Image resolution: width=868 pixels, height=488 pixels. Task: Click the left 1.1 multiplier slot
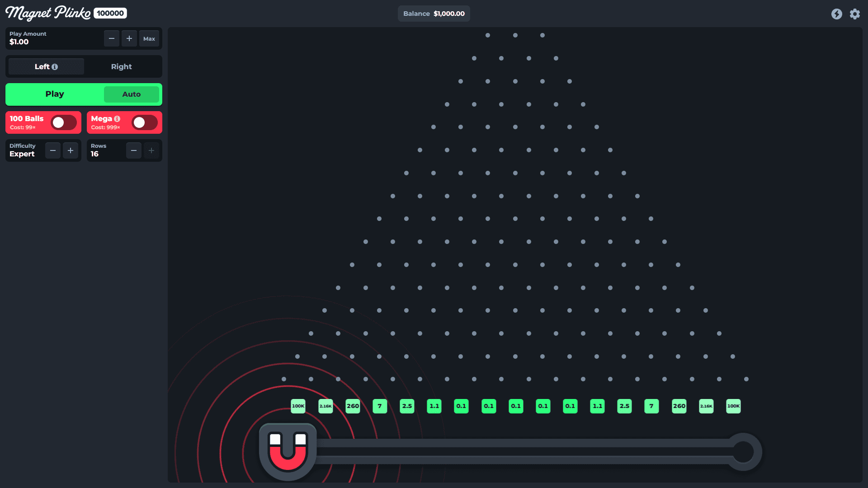[x=434, y=406]
